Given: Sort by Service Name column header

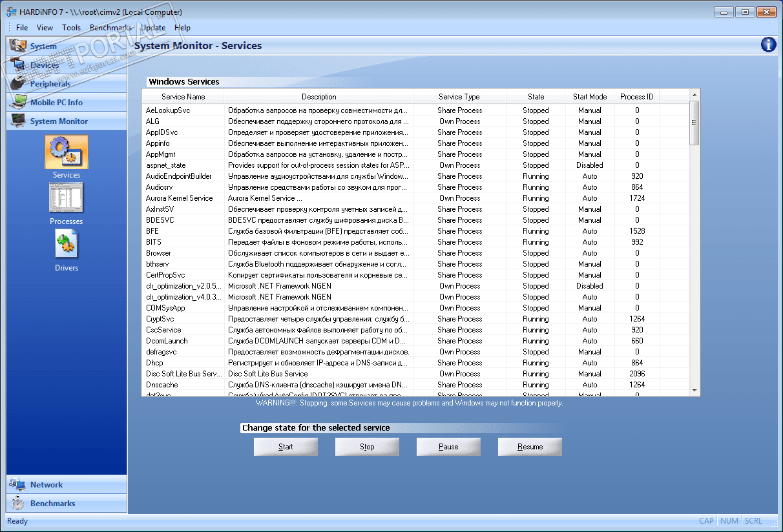Looking at the screenshot, I should 183,97.
